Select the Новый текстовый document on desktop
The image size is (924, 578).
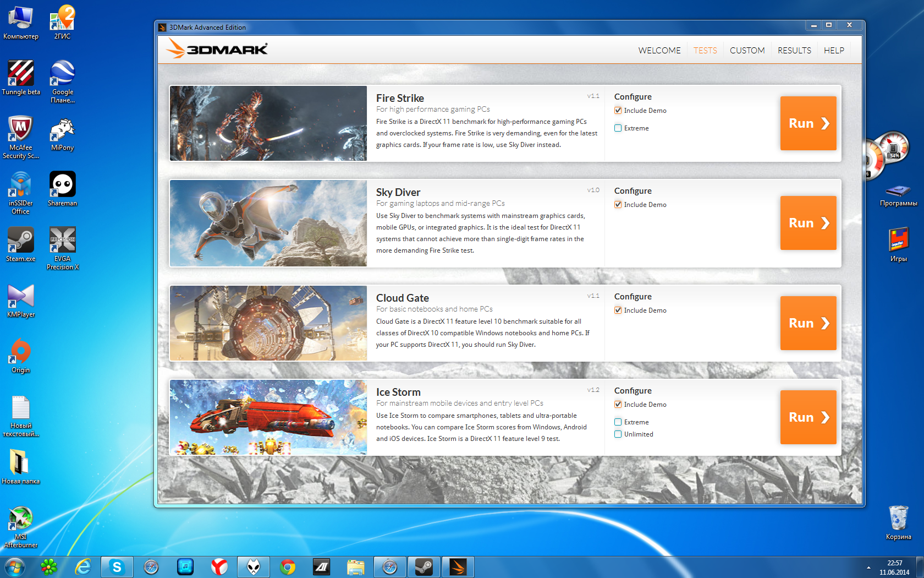point(21,416)
